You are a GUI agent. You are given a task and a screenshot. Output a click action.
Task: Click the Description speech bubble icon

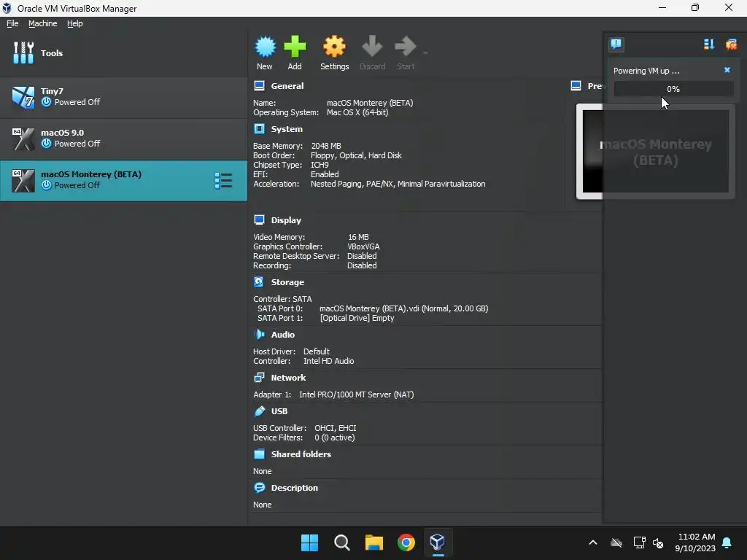[259, 488]
